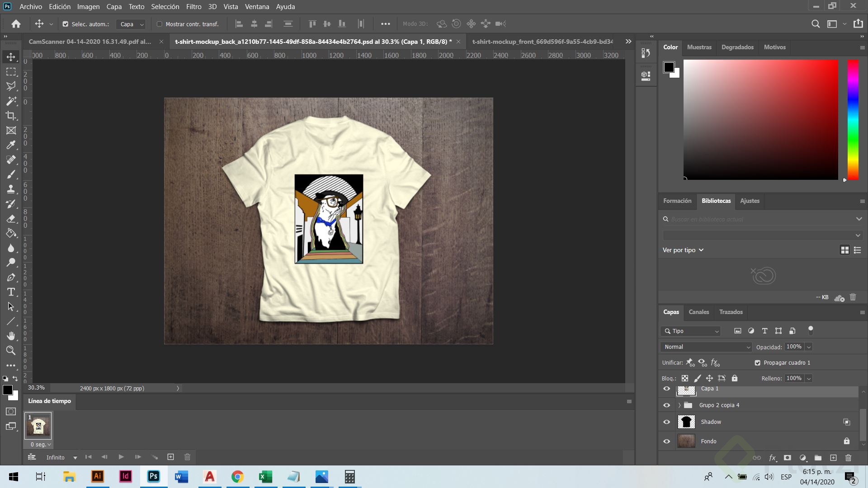Viewport: 868px width, 488px height.
Task: Select the Crop tool
Action: [11, 116]
